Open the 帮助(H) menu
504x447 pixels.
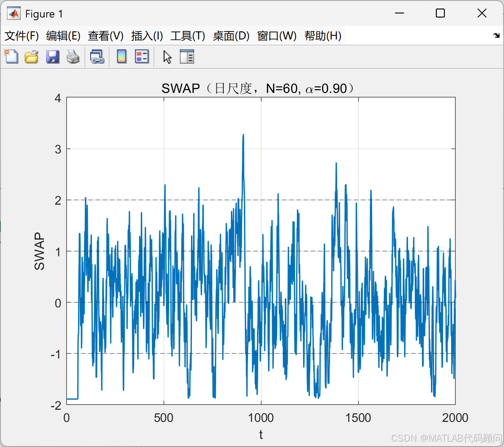click(323, 36)
